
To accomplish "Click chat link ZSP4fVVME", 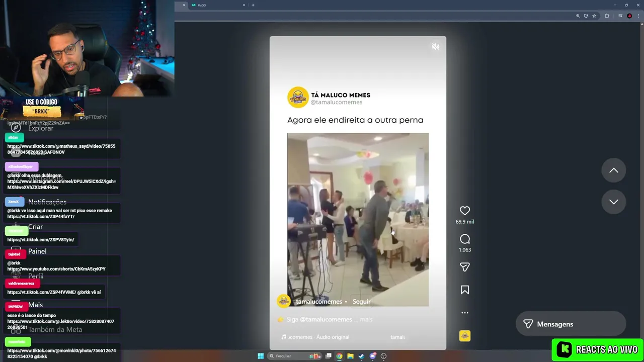I will 41,292.
